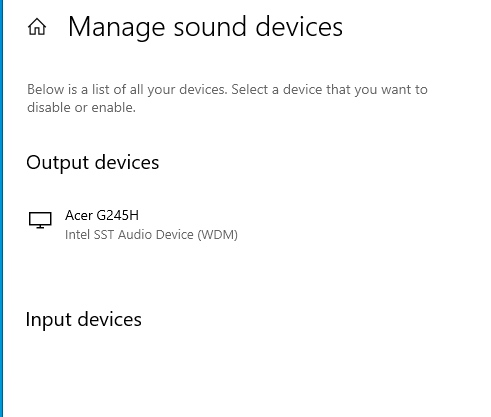This screenshot has height=417, width=491.
Task: Click the blue window border on the left
Action: point(1,208)
